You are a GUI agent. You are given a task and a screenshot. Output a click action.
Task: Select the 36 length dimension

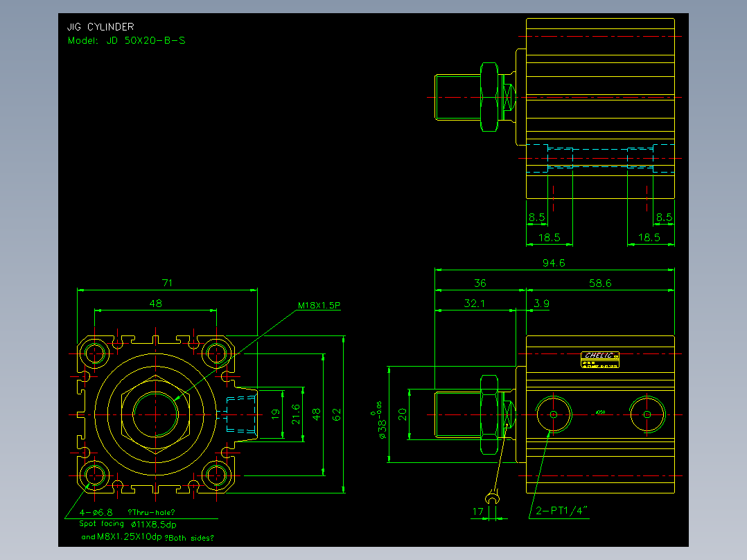480,283
